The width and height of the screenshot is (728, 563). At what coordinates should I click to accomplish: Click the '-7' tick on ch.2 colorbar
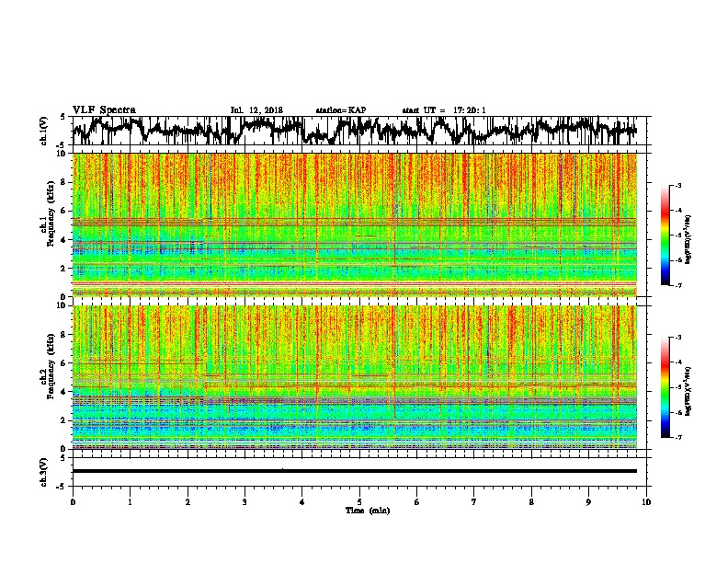click(678, 437)
